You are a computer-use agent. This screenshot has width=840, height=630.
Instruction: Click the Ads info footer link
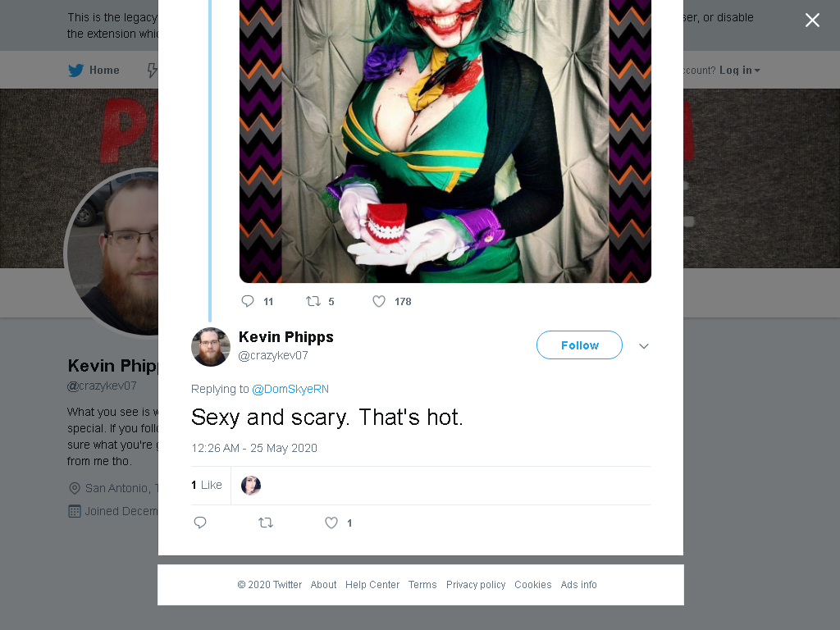point(578,584)
